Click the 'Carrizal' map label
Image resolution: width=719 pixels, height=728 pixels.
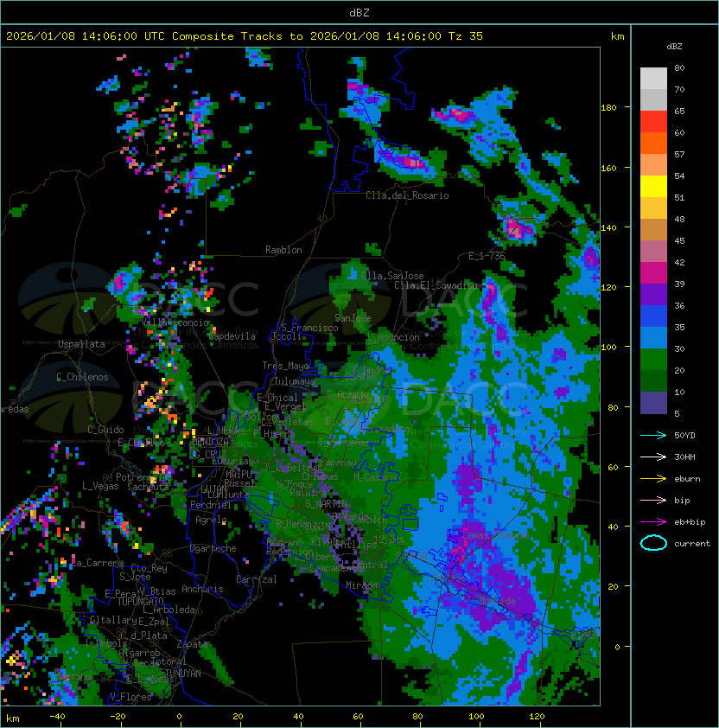click(x=256, y=579)
